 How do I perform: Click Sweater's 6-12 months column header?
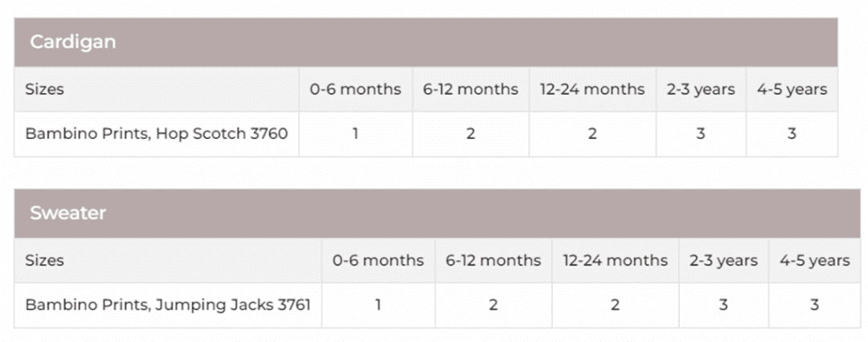[x=493, y=260]
